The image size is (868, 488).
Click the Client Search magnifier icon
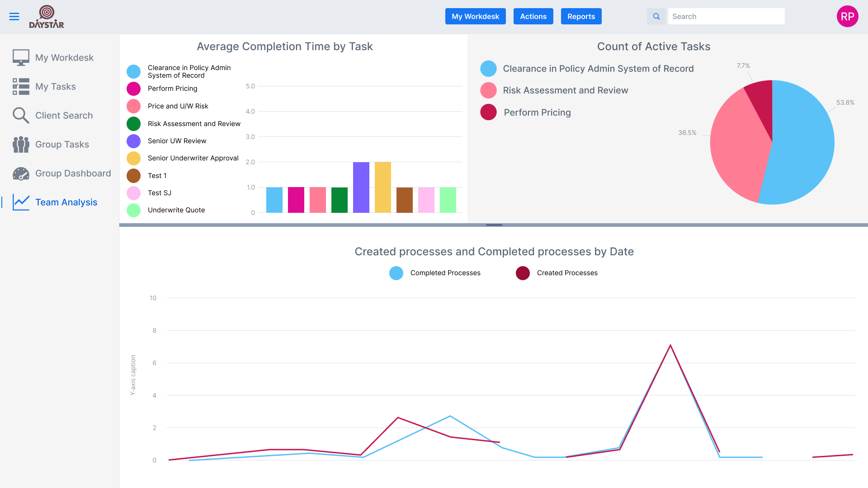21,115
